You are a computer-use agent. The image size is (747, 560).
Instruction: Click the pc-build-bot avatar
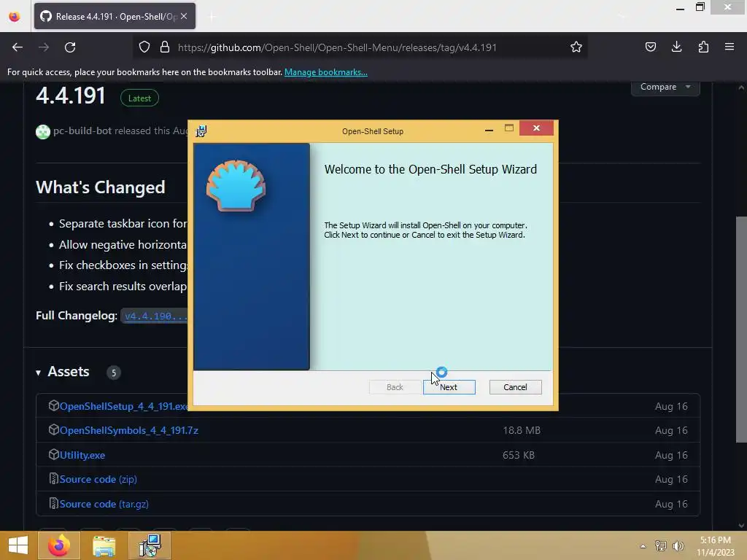[x=43, y=131]
